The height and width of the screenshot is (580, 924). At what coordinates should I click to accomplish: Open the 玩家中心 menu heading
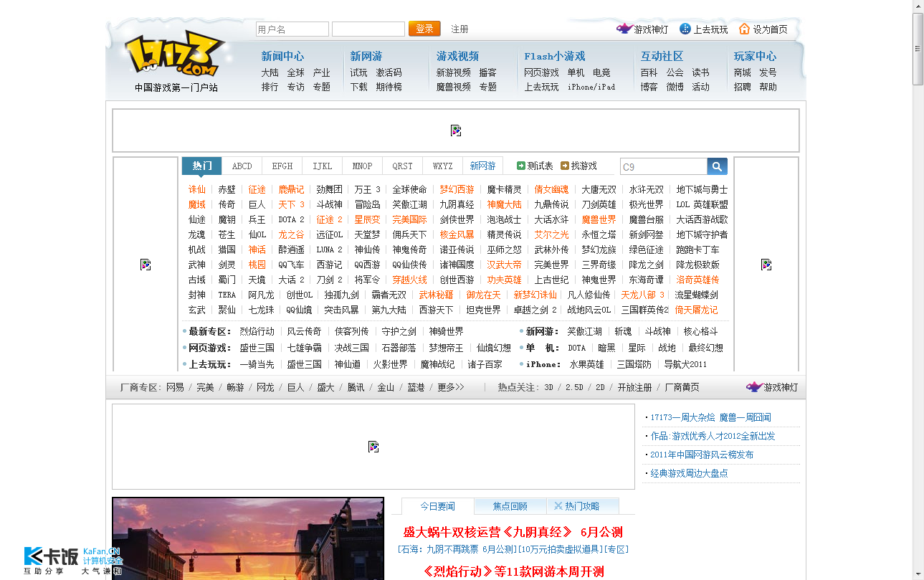755,56
